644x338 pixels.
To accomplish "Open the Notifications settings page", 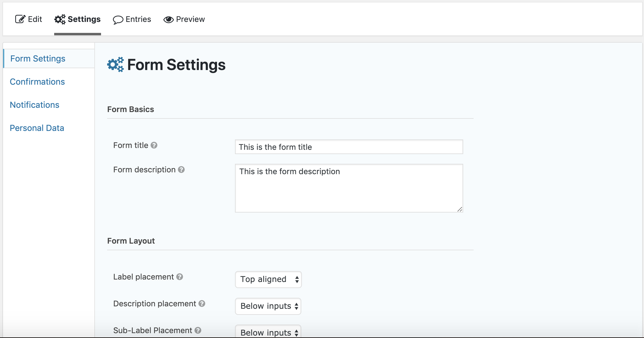I will (34, 105).
